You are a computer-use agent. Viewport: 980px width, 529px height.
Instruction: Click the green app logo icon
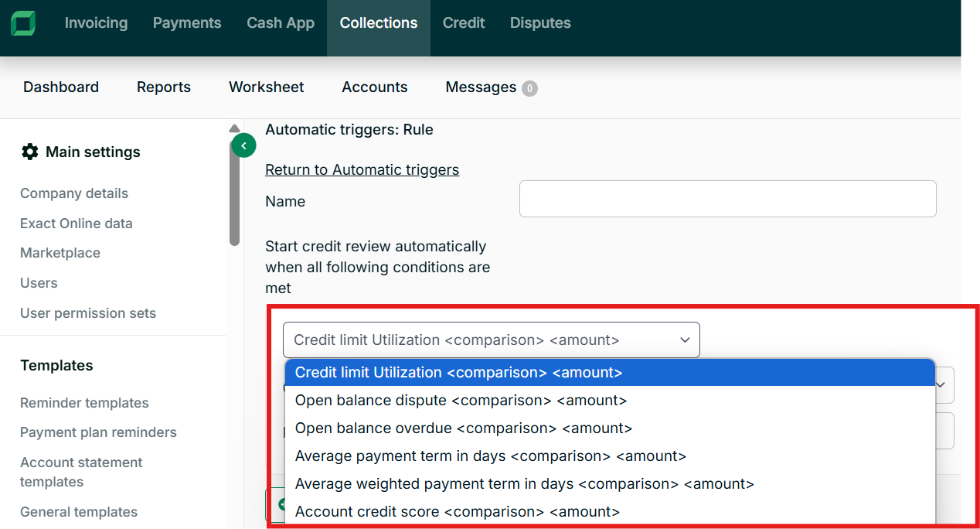[23, 23]
